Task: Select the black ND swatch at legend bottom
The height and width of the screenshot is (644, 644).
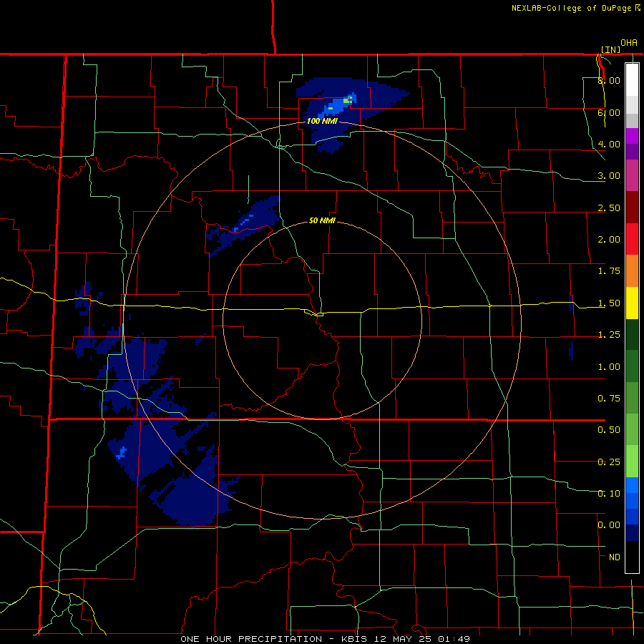Action: [x=632, y=557]
